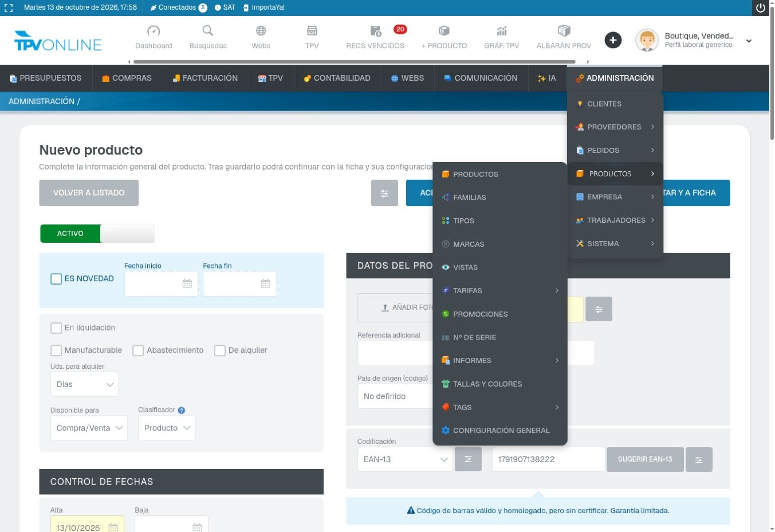Click VOLVER A LISTADO button
775x532 pixels.
[x=89, y=193]
